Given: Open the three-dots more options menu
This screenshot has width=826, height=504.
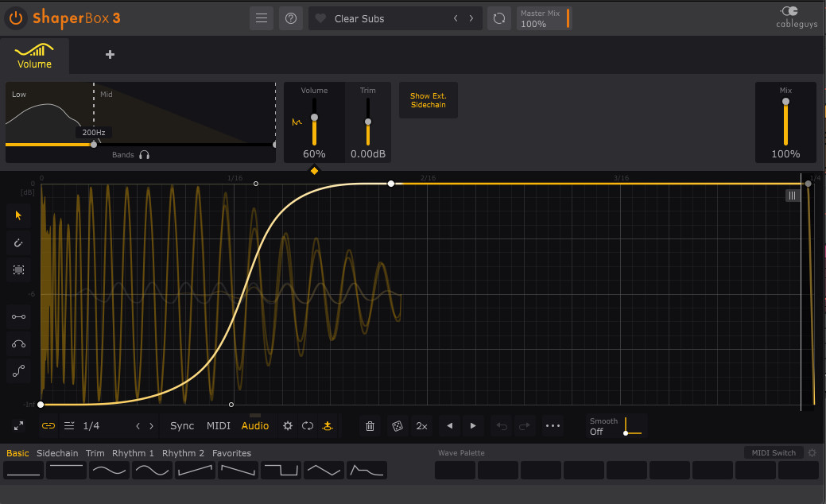Looking at the screenshot, I should coord(553,425).
